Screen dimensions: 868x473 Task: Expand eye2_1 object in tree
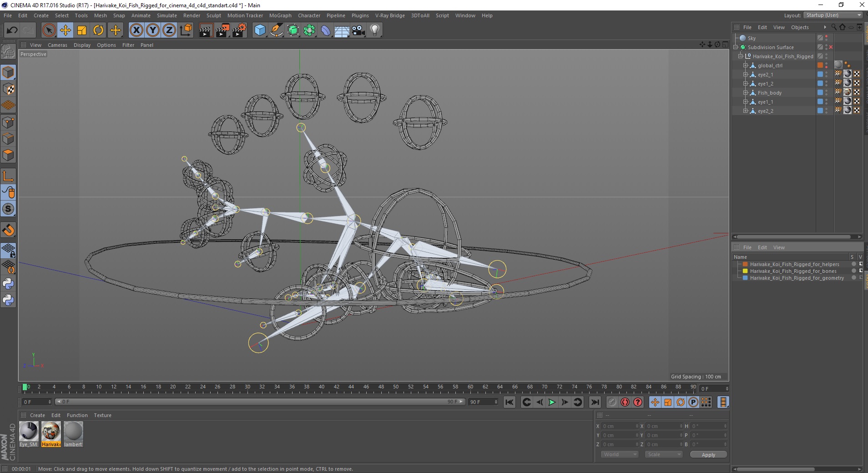click(746, 75)
